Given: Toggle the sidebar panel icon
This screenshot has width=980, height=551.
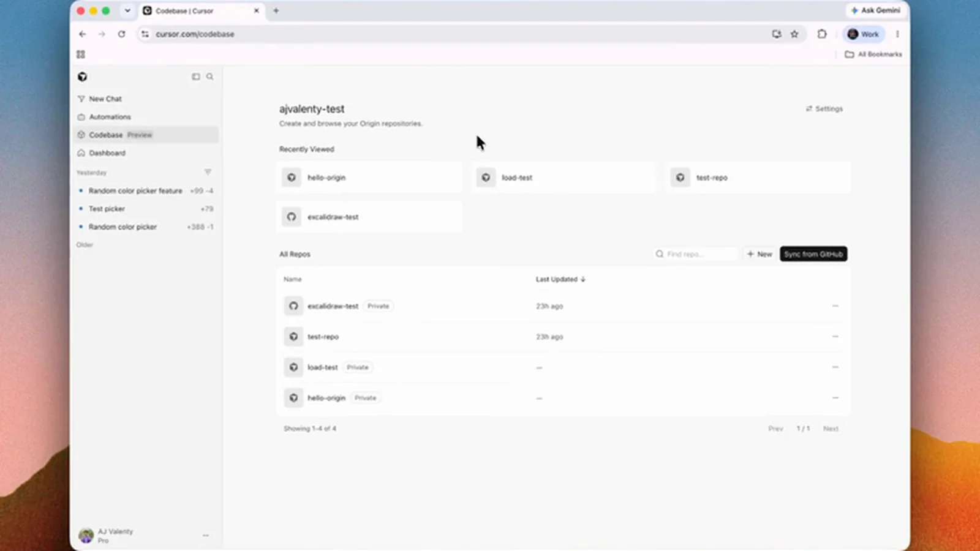Looking at the screenshot, I should pyautogui.click(x=196, y=77).
